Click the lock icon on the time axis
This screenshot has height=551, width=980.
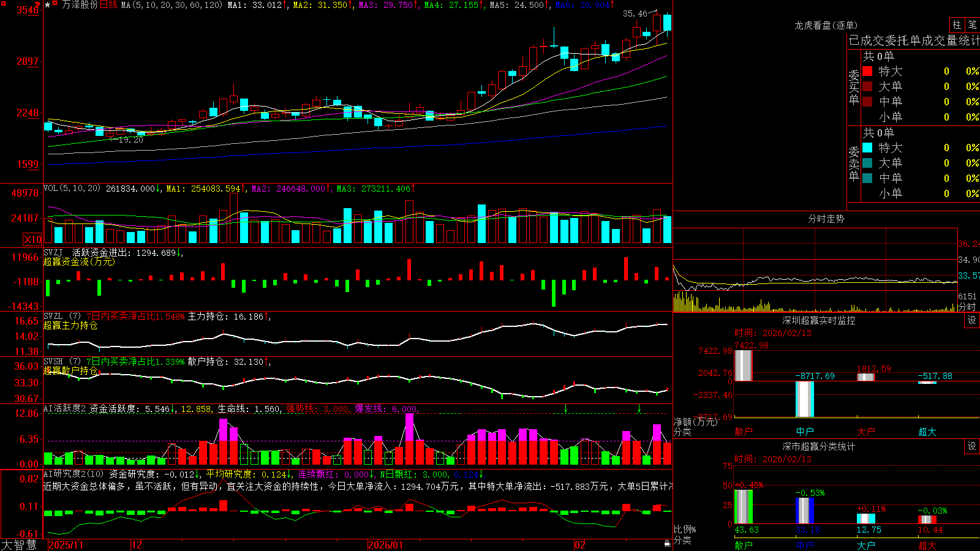pyautogui.click(x=667, y=544)
